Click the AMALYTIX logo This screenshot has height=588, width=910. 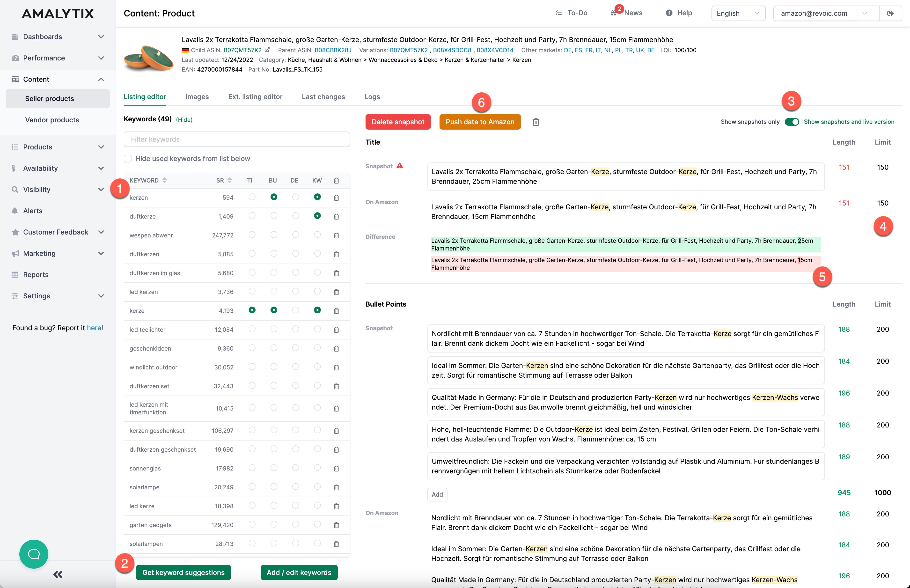coord(58,14)
